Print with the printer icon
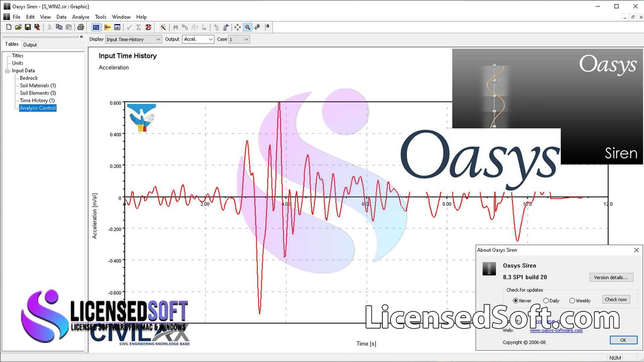The height and width of the screenshot is (362, 644). tap(80, 27)
